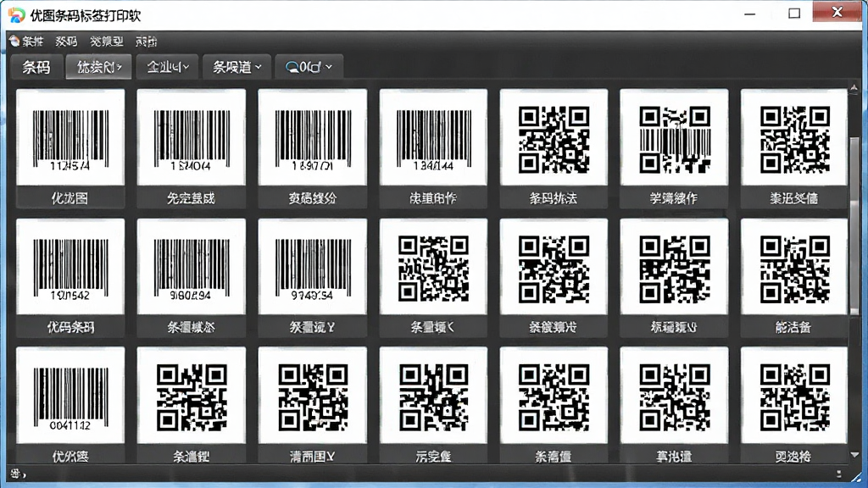
Task: Select the QR code labeled 示完售
Action: pos(433,406)
